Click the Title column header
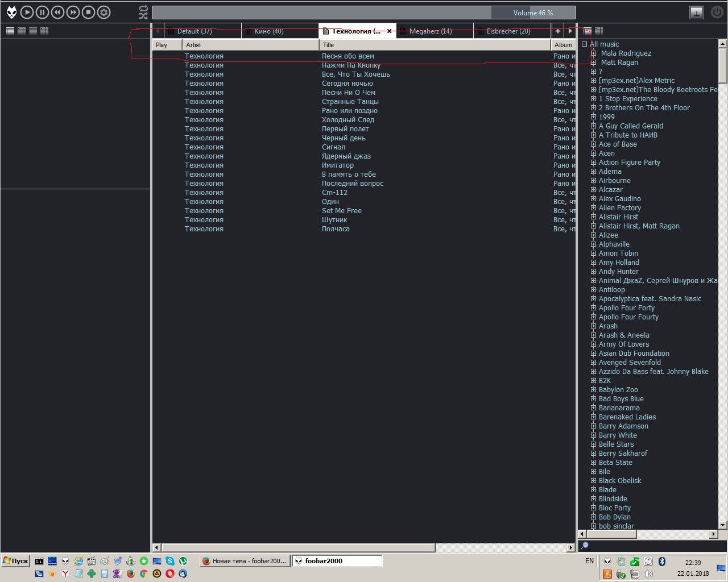The width and height of the screenshot is (728, 582). point(435,45)
